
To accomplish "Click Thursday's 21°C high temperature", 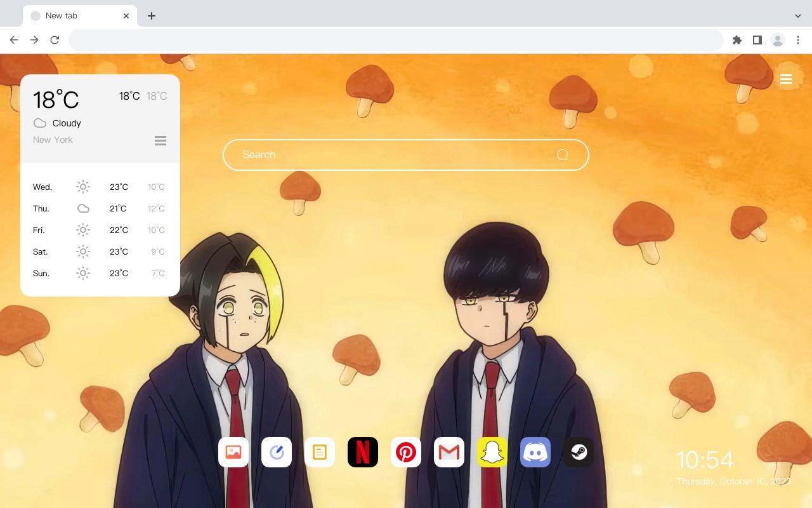I will [119, 208].
